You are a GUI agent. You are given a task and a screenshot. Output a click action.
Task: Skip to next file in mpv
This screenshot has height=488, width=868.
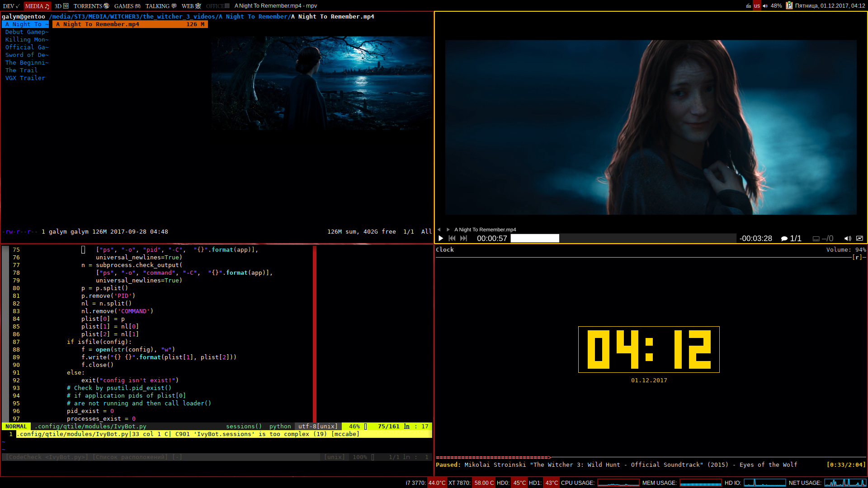pyautogui.click(x=463, y=238)
